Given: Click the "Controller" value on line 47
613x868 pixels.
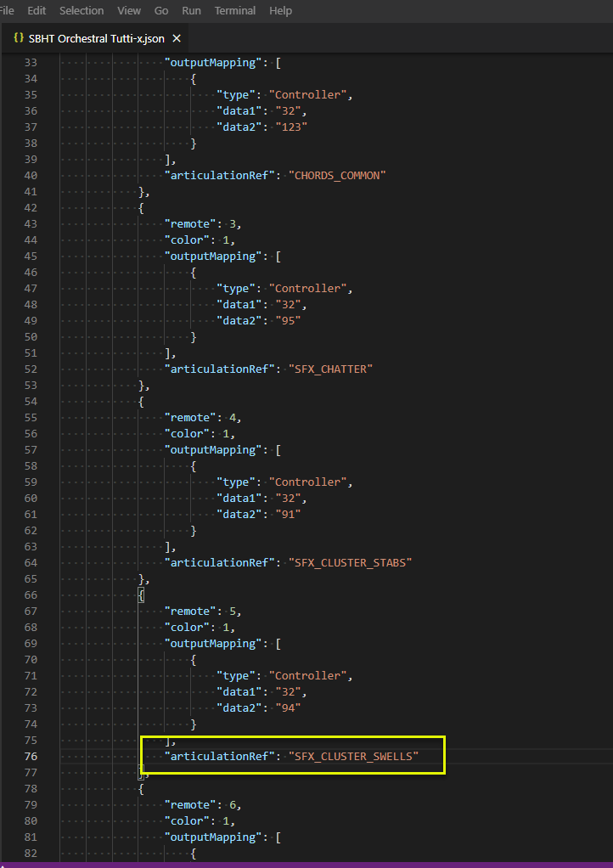Looking at the screenshot, I should [x=307, y=289].
